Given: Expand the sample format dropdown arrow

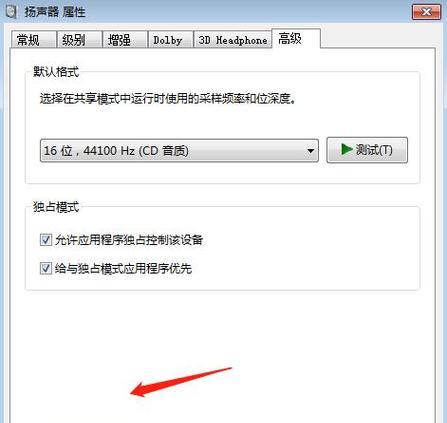Looking at the screenshot, I should point(310,151).
